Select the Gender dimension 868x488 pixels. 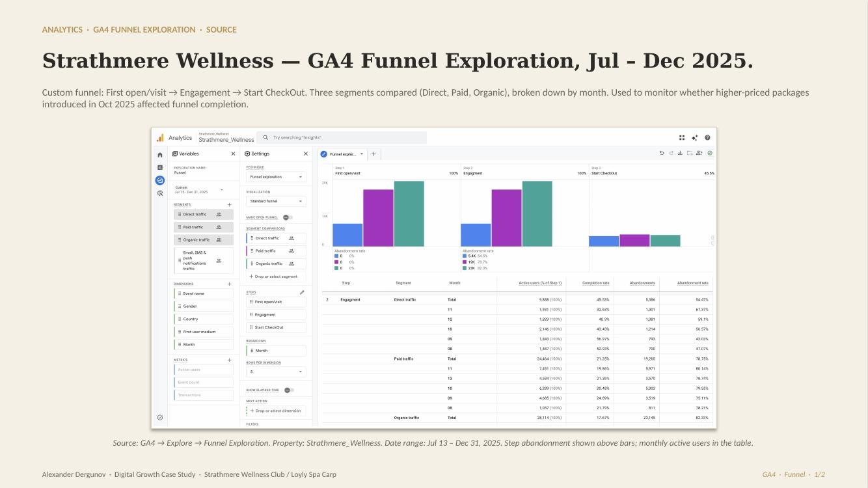point(204,306)
